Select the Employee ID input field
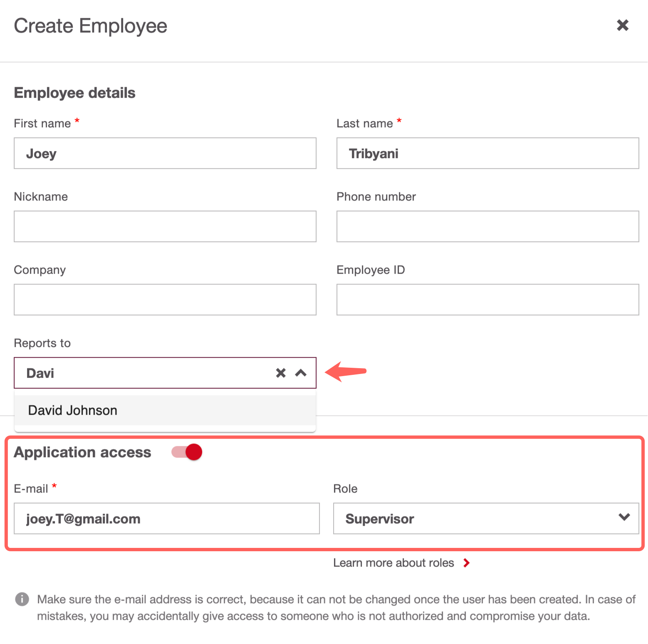Screen dimensions: 648x644 tap(487, 300)
